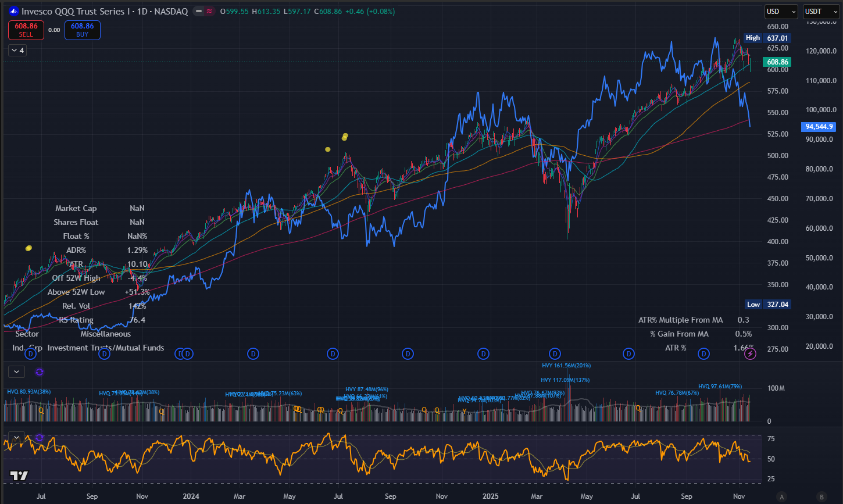
Task: Click the blue 94,544.9 price tag
Action: pyautogui.click(x=820, y=126)
